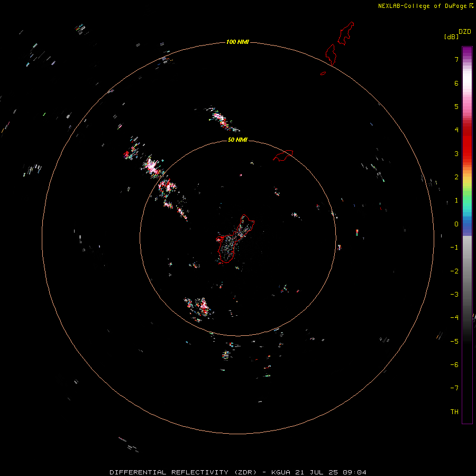Image resolution: width=476 pixels, height=476 pixels.
Task: Click the 0 value on the color scale
Action: (456, 224)
